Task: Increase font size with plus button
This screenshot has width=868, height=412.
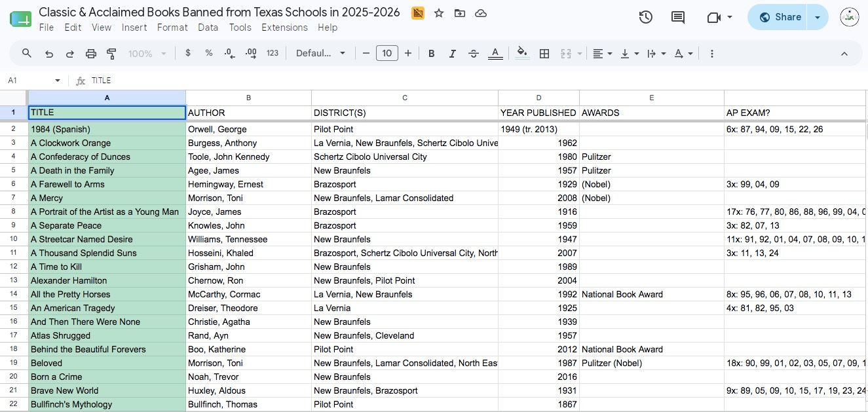Action: coord(408,54)
